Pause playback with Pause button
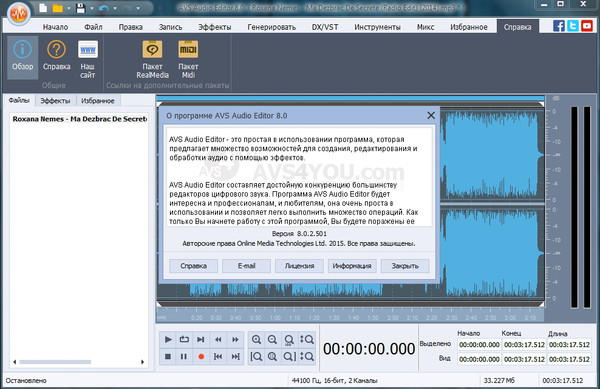Image resolution: width=600 pixels, height=389 pixels. pyautogui.click(x=184, y=356)
